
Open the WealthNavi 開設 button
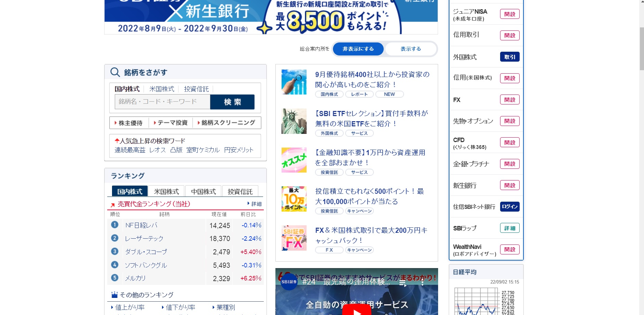click(510, 249)
